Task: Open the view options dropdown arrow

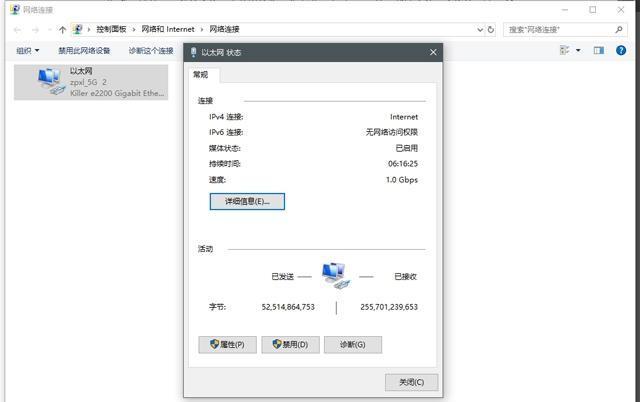Action: click(x=578, y=50)
